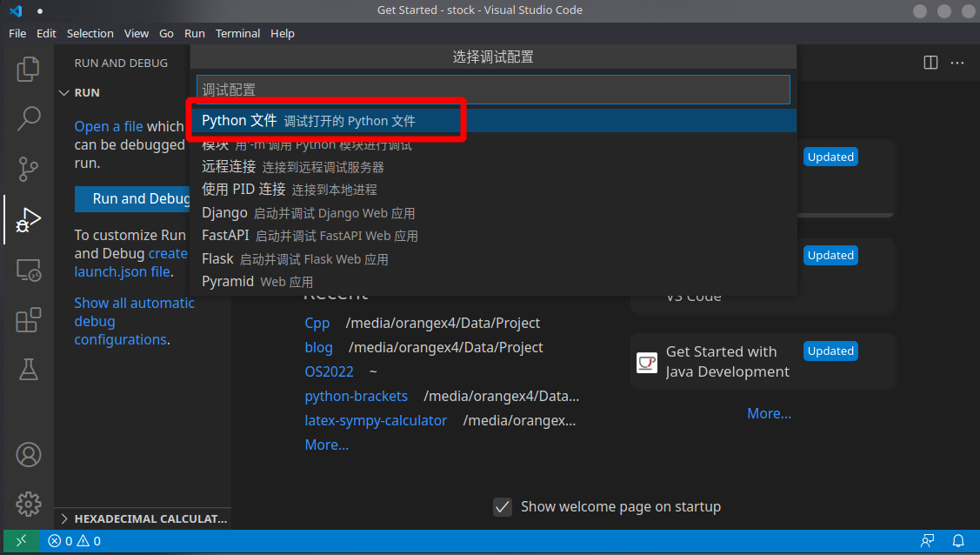Viewport: 980px width, 555px height.
Task: Click the RUN AND DEBUG panel title
Action: pos(121,64)
